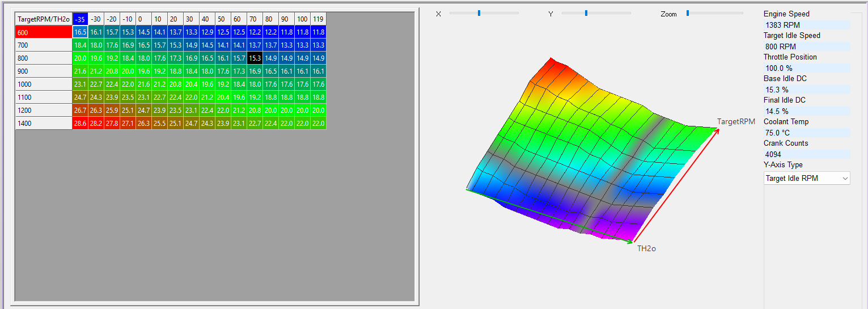The image size is (868, 309).
Task: Click the Throttle Position value 100.0 %
Action: pos(807,68)
